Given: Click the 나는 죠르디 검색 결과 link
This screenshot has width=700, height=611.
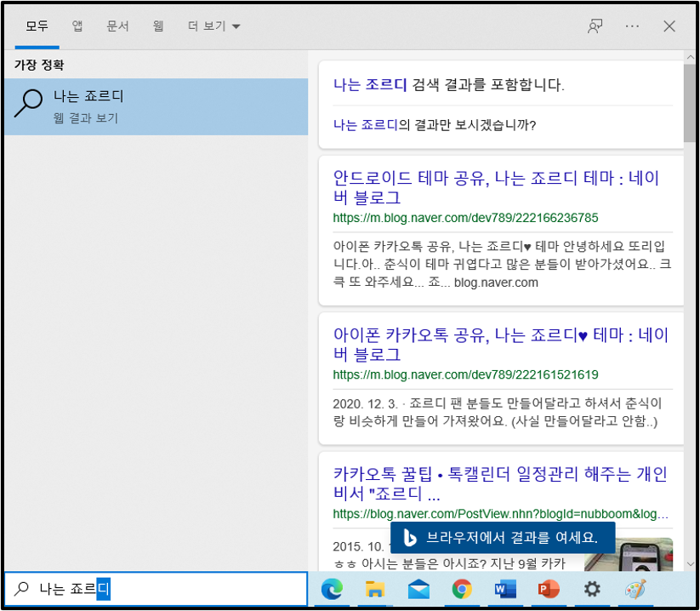Looking at the screenshot, I should (370, 84).
